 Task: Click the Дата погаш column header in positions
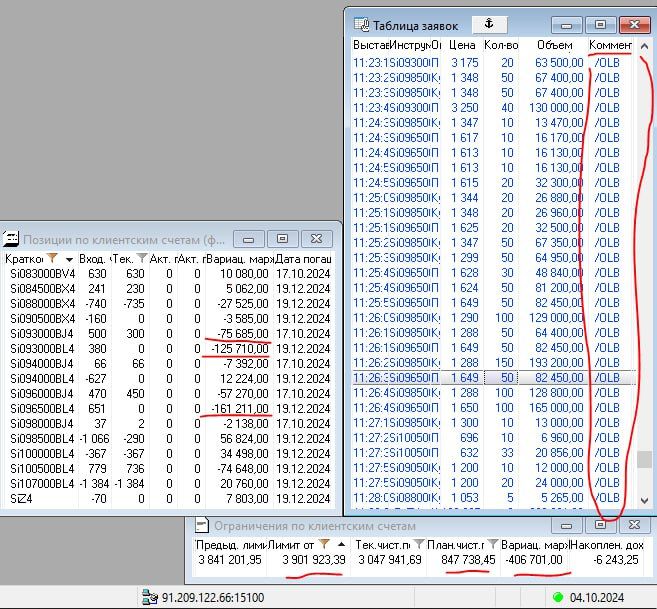pyautogui.click(x=303, y=259)
